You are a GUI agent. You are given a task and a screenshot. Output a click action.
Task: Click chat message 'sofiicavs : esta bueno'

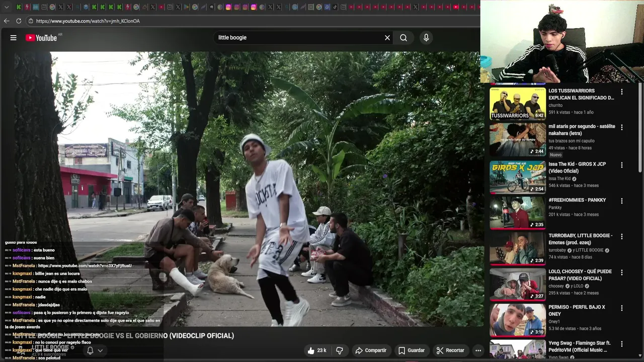pos(34,250)
